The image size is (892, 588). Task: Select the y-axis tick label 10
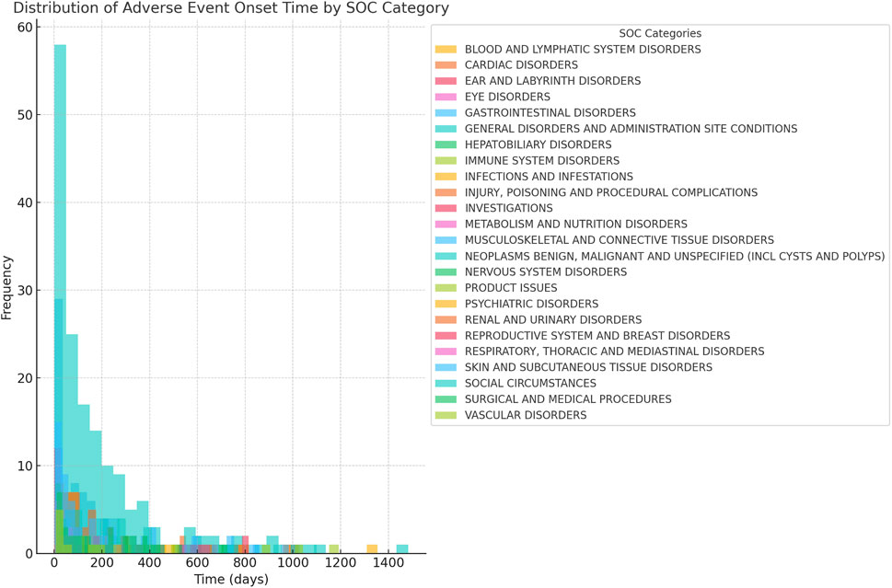click(x=25, y=467)
